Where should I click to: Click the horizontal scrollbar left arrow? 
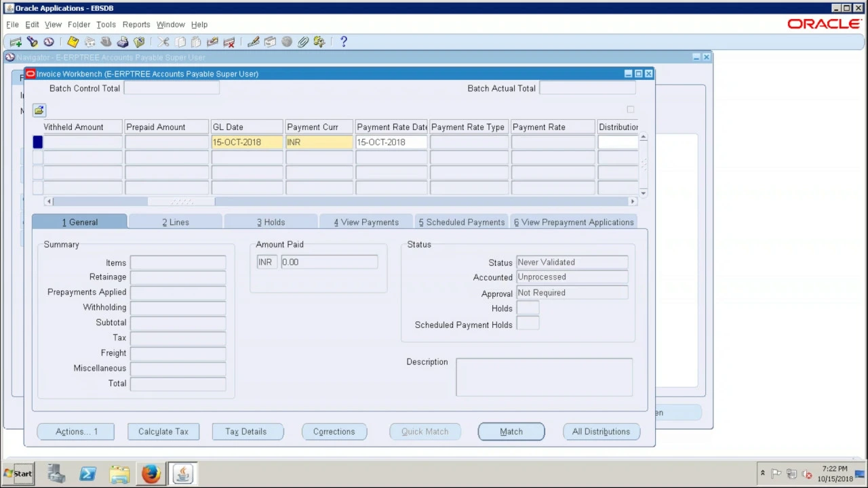[x=48, y=201]
